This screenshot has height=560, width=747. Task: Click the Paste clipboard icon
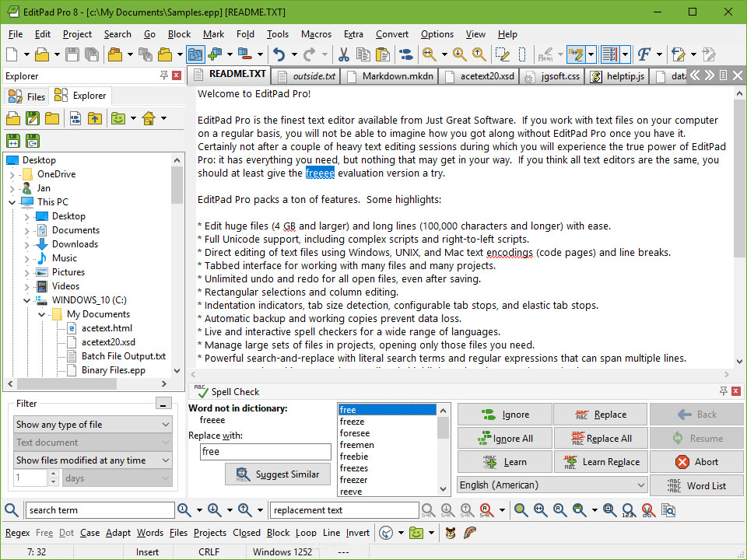(383, 54)
